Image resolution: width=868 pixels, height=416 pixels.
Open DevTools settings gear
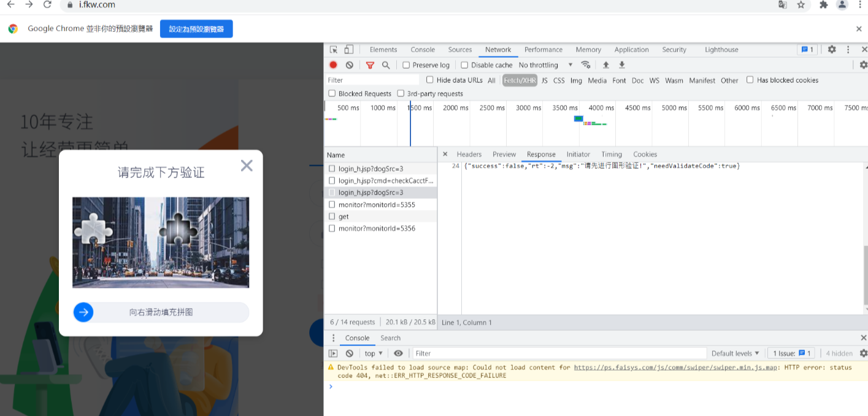[x=832, y=50]
